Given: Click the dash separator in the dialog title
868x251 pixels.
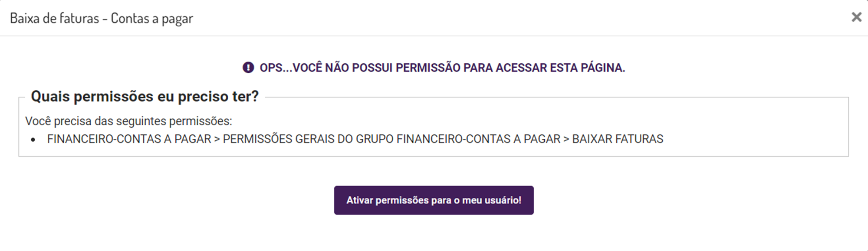Looking at the screenshot, I should 105,19.
